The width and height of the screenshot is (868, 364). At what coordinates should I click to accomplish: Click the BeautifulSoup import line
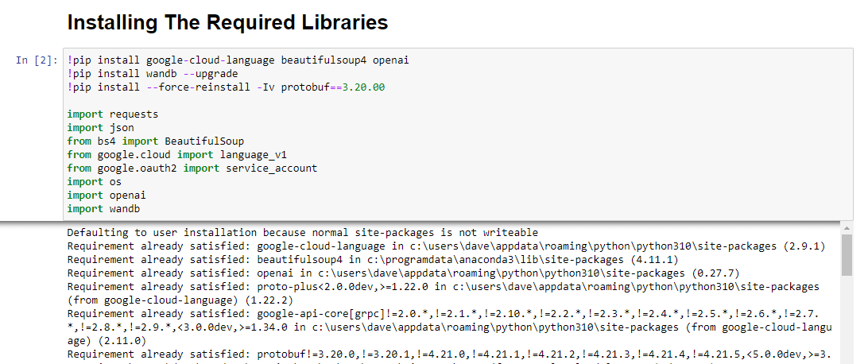(155, 141)
